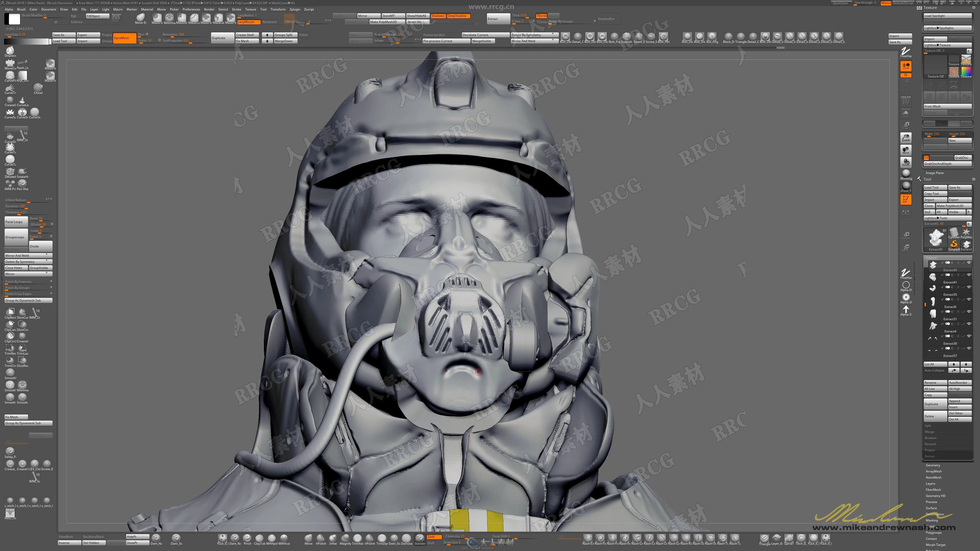Click the Scale navigation icon
The width and height of the screenshot is (980, 551).
click(x=906, y=126)
